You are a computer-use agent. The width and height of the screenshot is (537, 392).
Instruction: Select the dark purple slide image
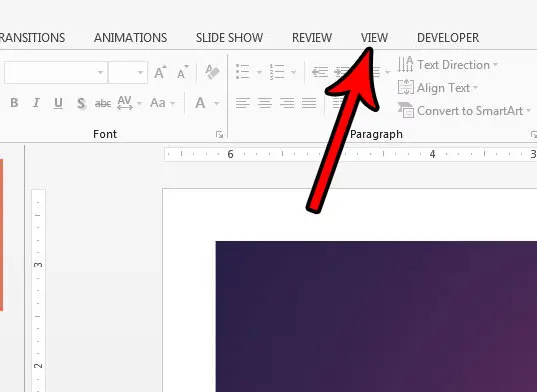[376, 317]
